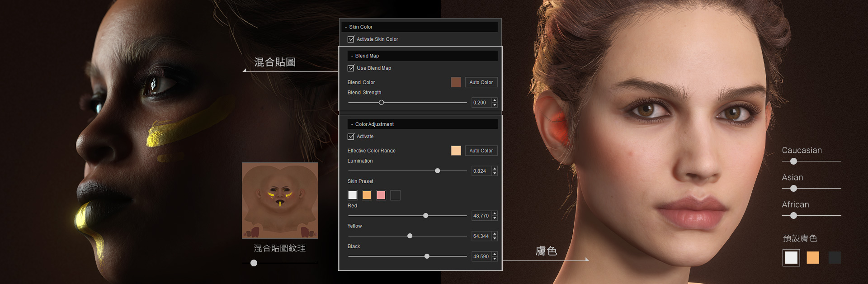The height and width of the screenshot is (284, 868).
Task: Open the Effective Color Range peach swatch
Action: pos(456,151)
